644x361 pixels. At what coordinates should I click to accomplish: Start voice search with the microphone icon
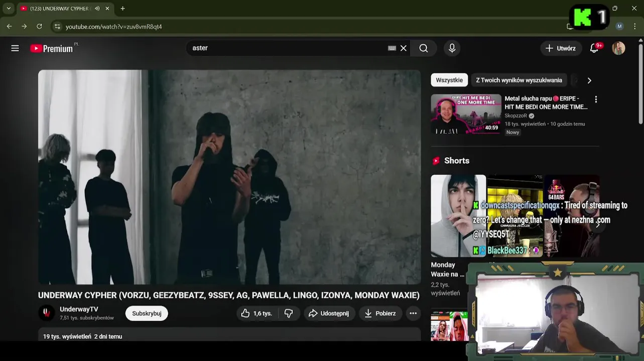tap(452, 48)
